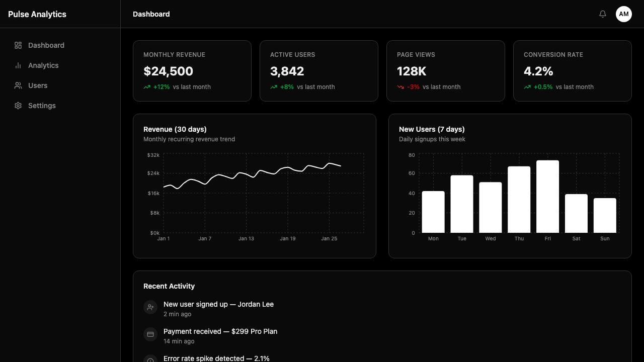Click the Revenue line chart trend line
Screen dimensions: 644x362
pyautogui.click(x=253, y=175)
